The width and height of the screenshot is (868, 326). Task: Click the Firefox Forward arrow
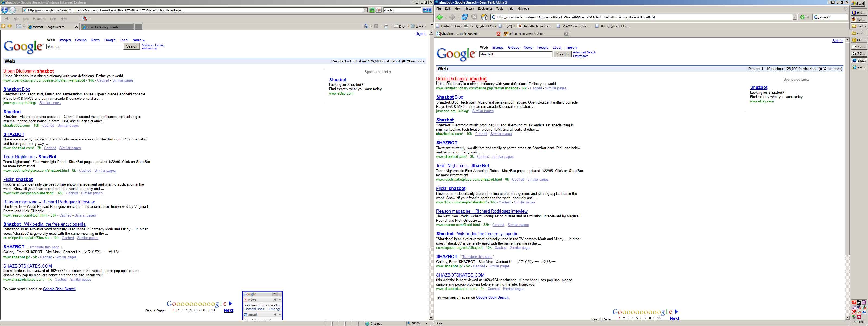click(x=452, y=17)
